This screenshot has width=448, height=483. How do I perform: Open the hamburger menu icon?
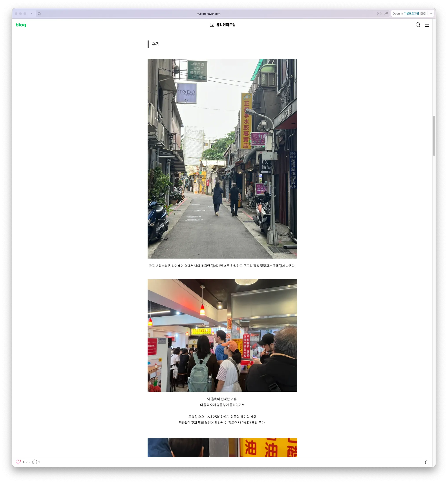click(x=427, y=25)
